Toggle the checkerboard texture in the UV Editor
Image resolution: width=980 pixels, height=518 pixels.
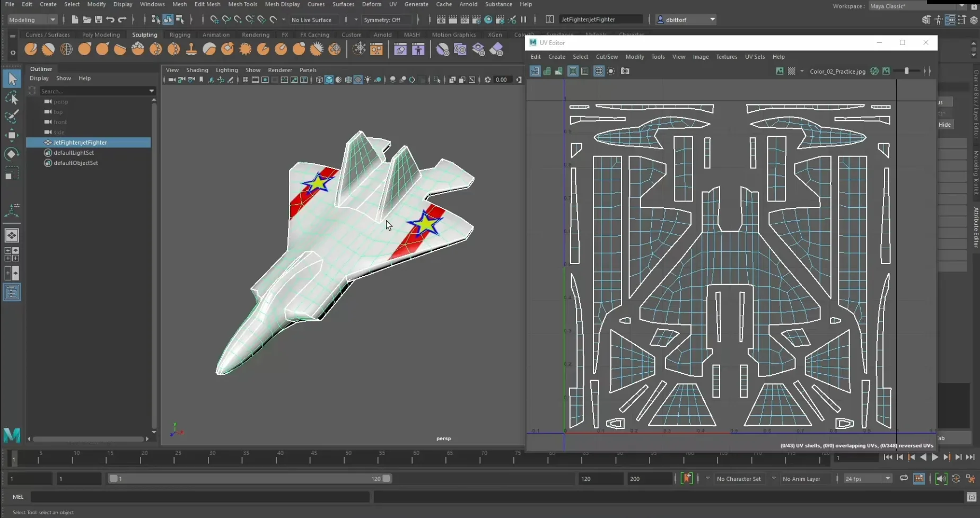791,71
